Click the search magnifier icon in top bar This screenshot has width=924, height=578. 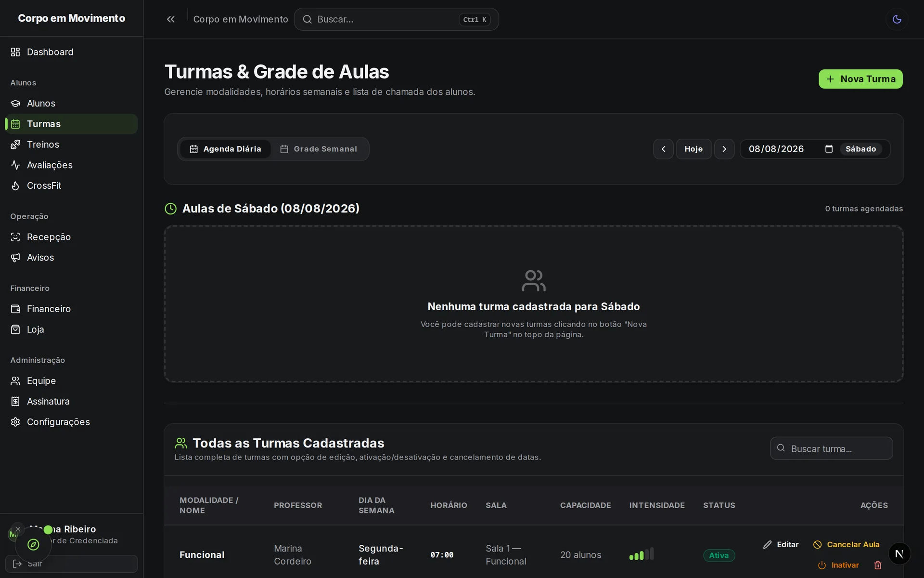[x=307, y=19]
